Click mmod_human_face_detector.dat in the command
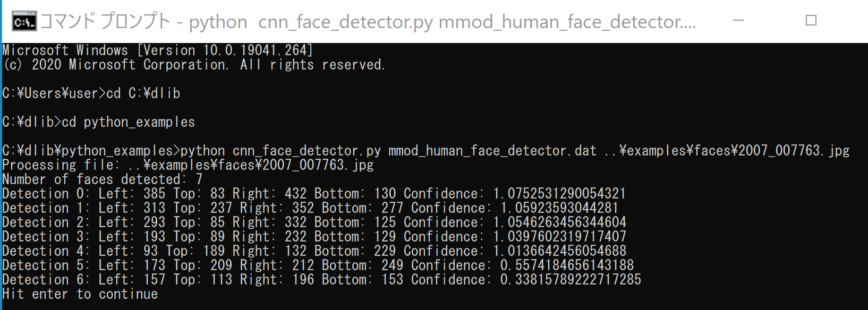Image resolution: width=868 pixels, height=310 pixels. click(x=492, y=151)
